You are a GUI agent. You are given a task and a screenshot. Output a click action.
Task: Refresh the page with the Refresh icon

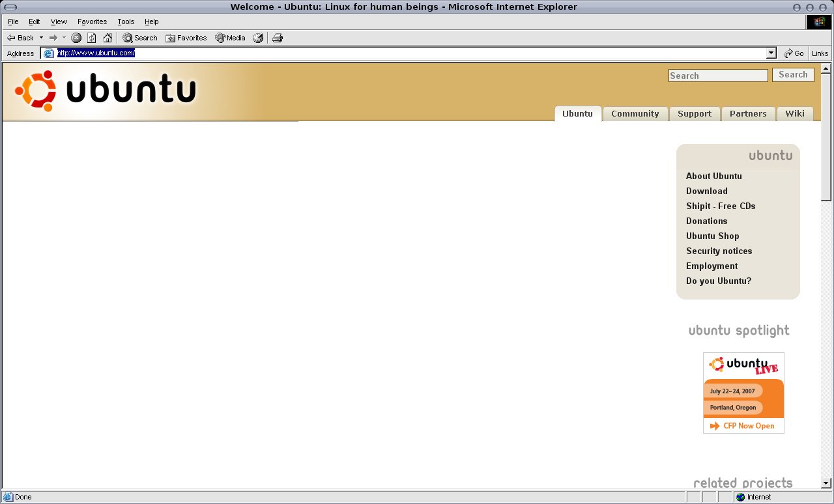(92, 38)
